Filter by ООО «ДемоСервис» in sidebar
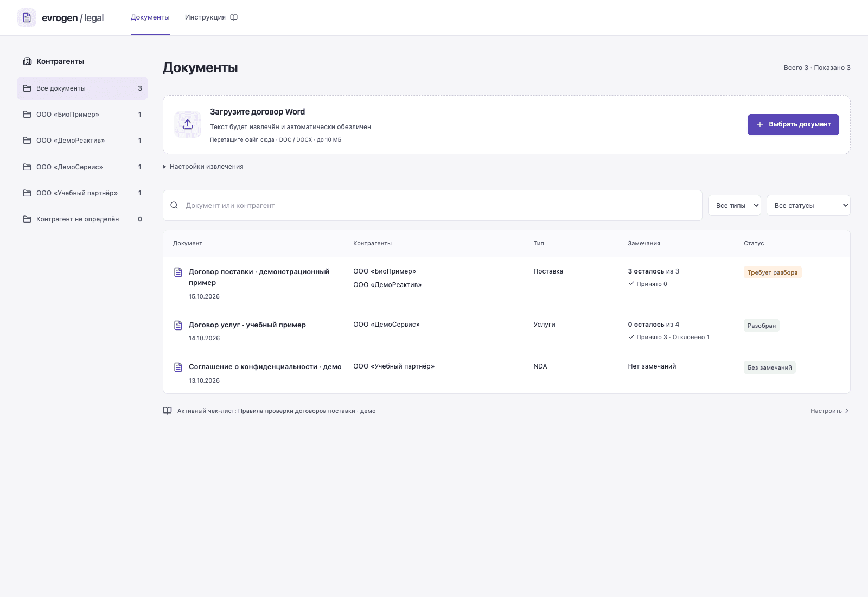 82,167
